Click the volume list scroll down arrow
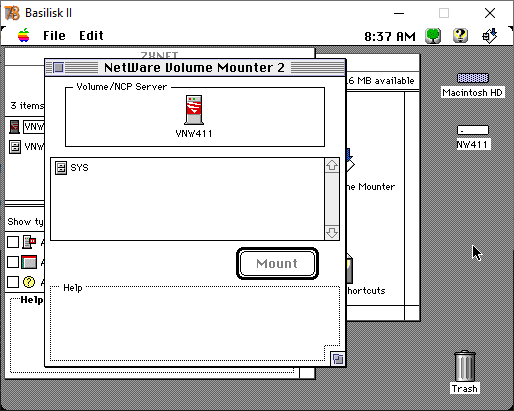The height and width of the screenshot is (411, 514). (332, 232)
